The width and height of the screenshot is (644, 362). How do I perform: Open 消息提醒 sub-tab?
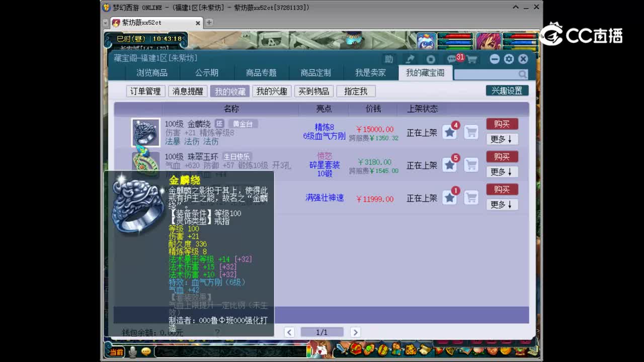[x=188, y=91]
